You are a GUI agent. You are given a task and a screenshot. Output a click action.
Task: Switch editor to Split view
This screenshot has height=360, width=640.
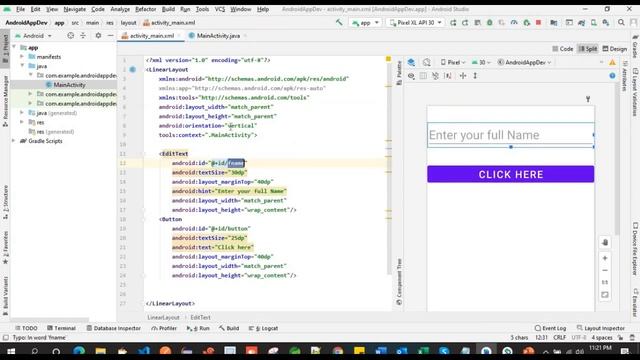[588, 49]
